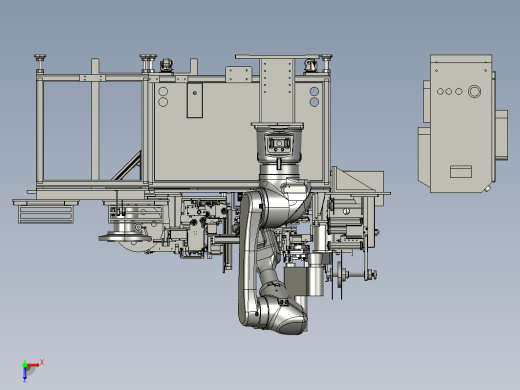Select the narrow vertical panel with a knob on the enclosure
Viewport: 520px width, 390px height.
pos(195,100)
